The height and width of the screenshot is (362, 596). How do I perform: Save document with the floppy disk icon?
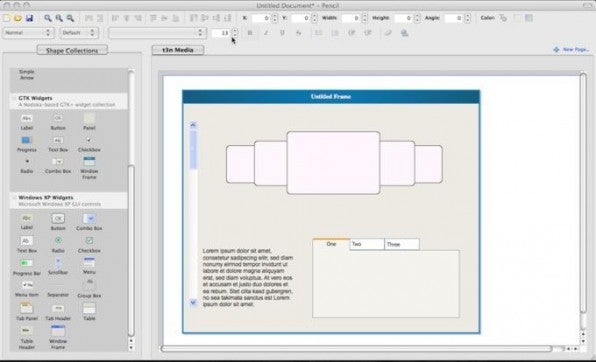[29, 18]
